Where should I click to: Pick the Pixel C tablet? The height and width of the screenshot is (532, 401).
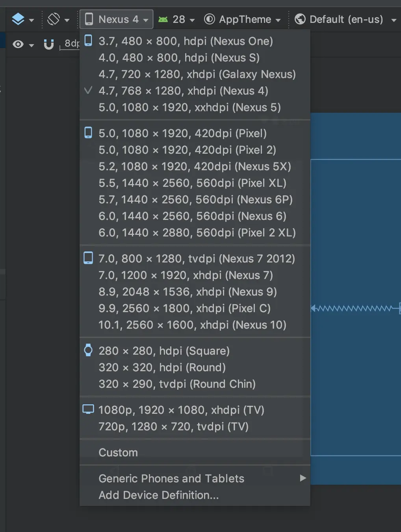(195, 308)
